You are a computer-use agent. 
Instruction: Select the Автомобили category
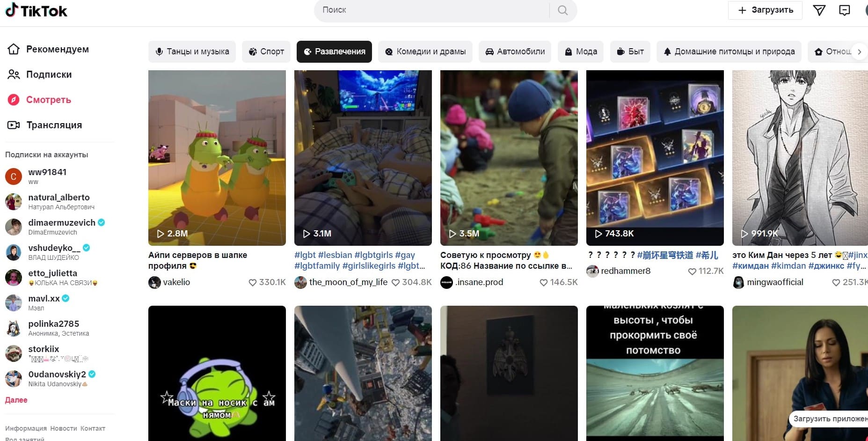click(515, 51)
